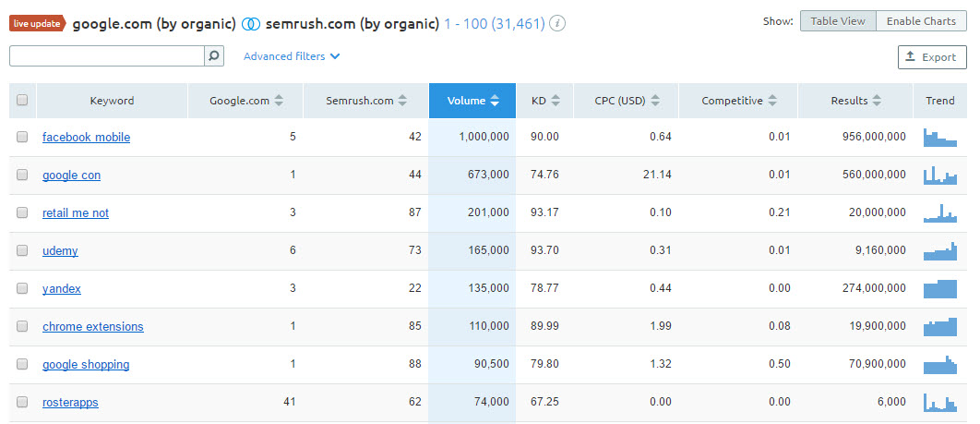980x424 pixels.
Task: Click the 93.70 KD value
Action: coord(545,250)
